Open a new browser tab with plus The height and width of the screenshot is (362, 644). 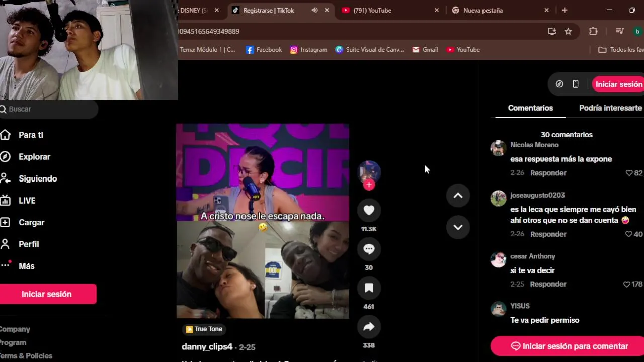[x=565, y=10]
